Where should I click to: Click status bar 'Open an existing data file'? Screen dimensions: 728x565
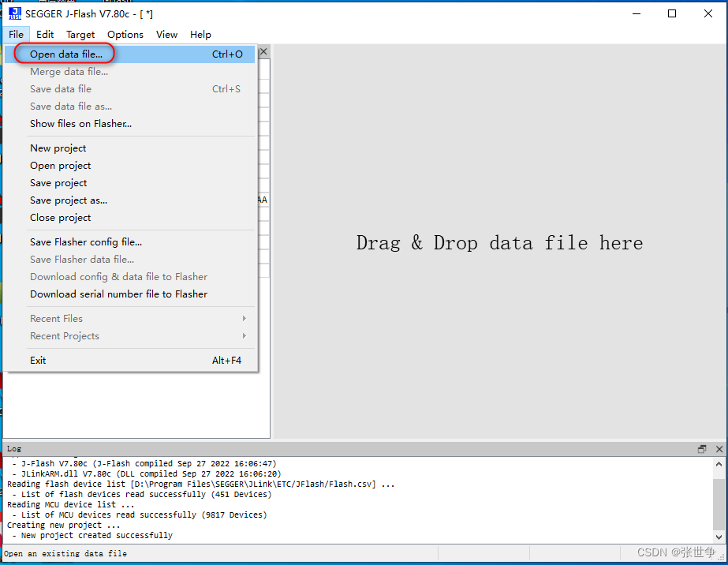tap(65, 553)
